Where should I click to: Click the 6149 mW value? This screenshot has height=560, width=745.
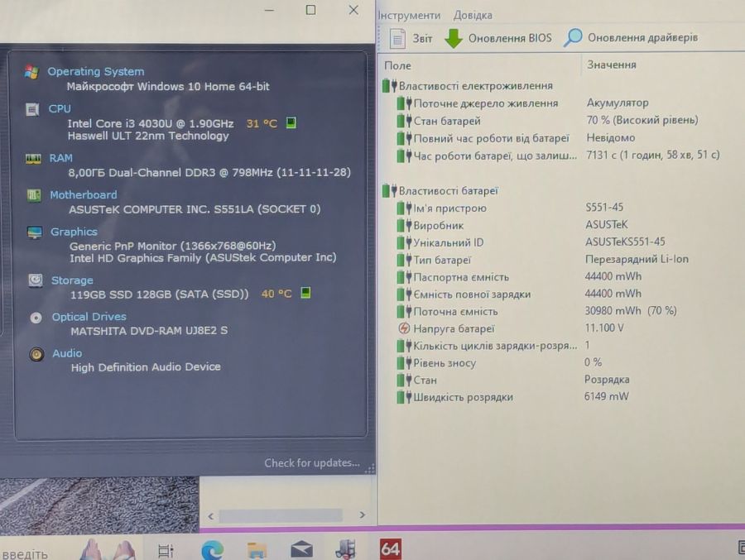click(606, 396)
